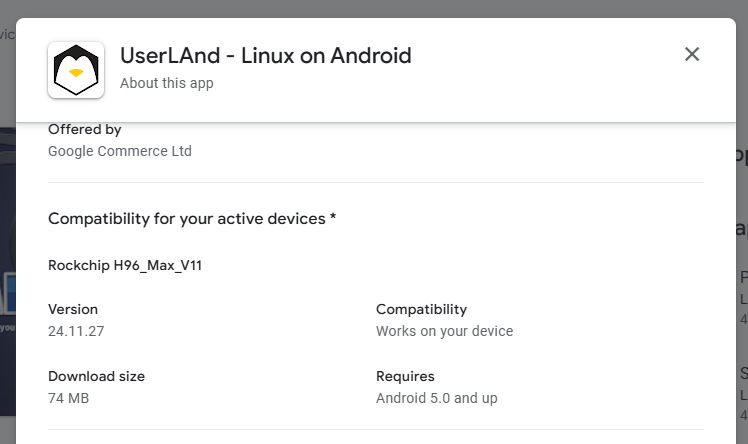The height and width of the screenshot is (444, 748).
Task: Close the About this app dialog
Action: click(x=692, y=54)
